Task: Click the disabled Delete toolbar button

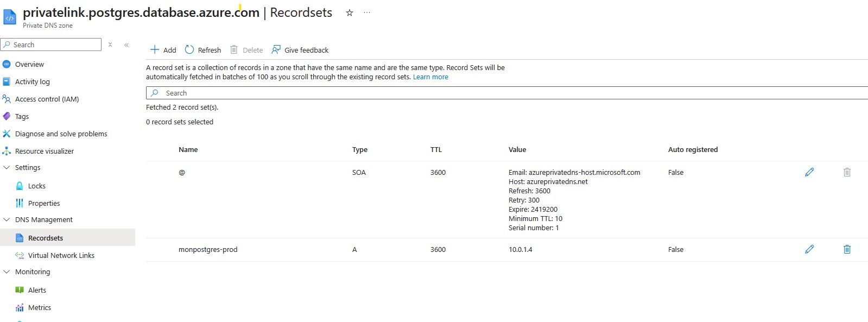Action: coord(246,50)
